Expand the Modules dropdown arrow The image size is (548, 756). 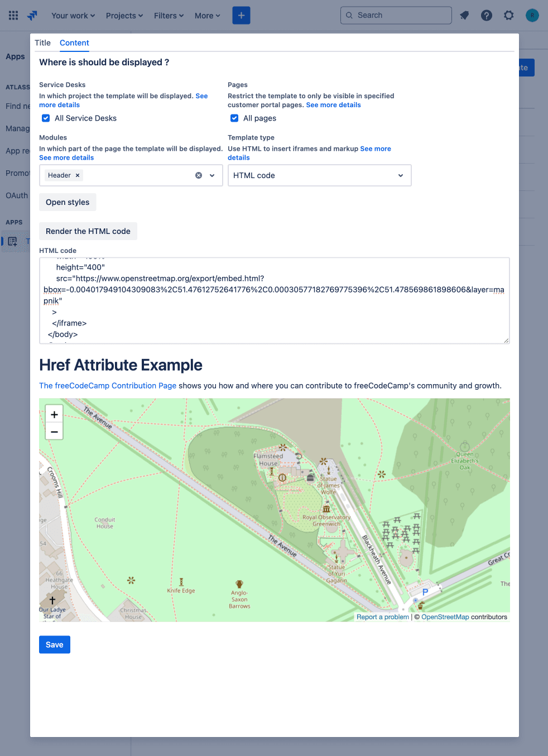(x=212, y=175)
